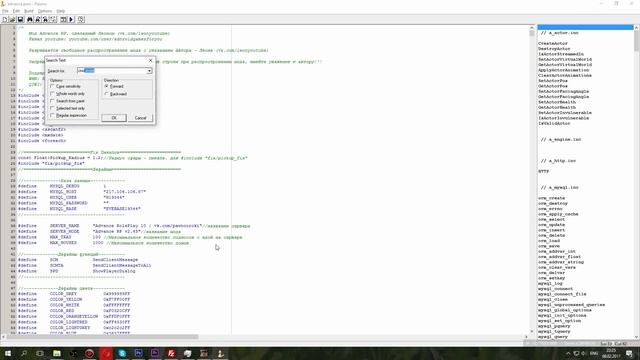
Task: Click the function list scrollbar thumb
Action: click(x=637, y=41)
